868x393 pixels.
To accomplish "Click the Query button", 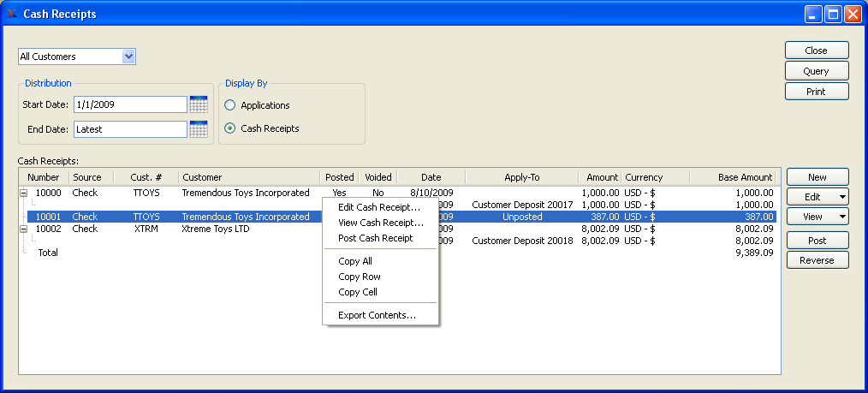I will pos(816,71).
